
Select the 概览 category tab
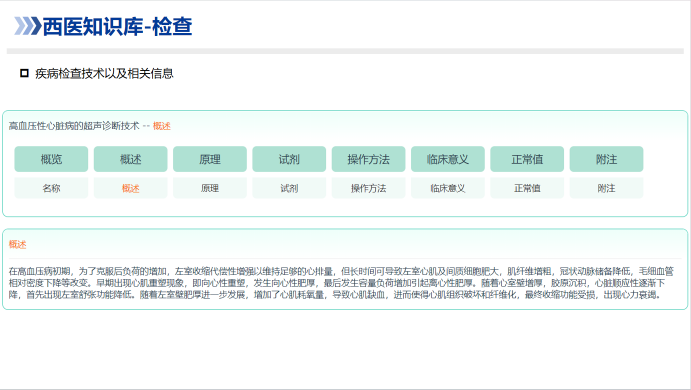click(51, 159)
